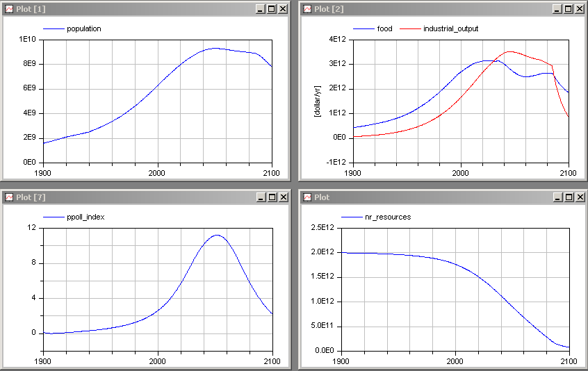588x371 pixels.
Task: Close the Plot [2] window
Action: [x=580, y=9]
